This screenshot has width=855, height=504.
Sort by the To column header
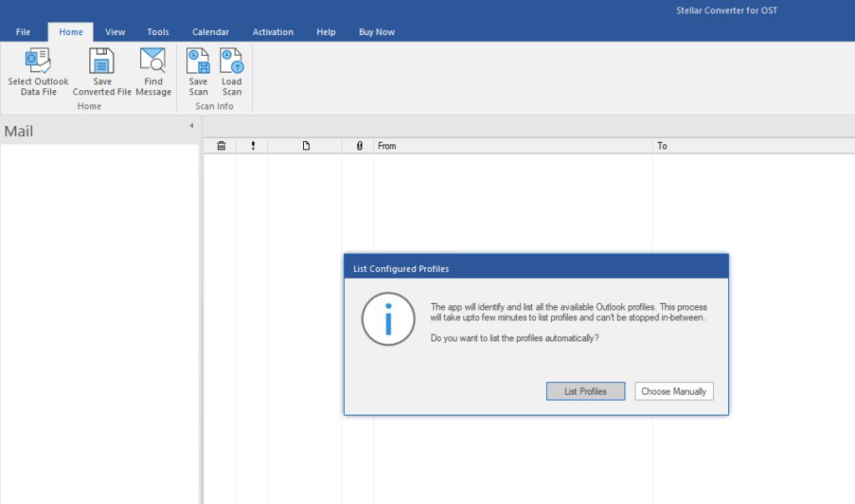[754, 145]
